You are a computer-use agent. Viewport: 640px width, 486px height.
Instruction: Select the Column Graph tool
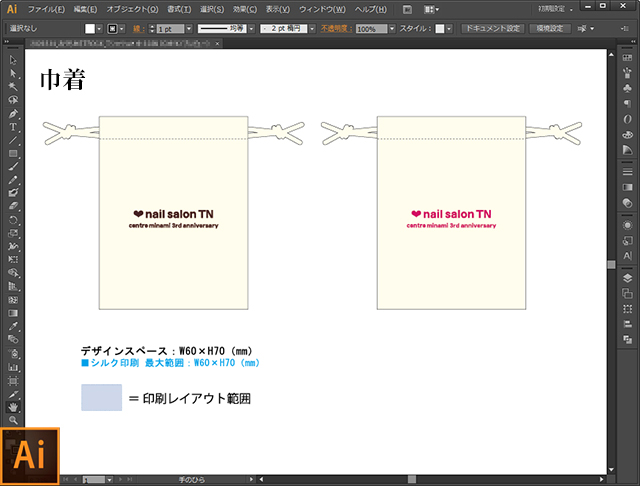pos(13,367)
